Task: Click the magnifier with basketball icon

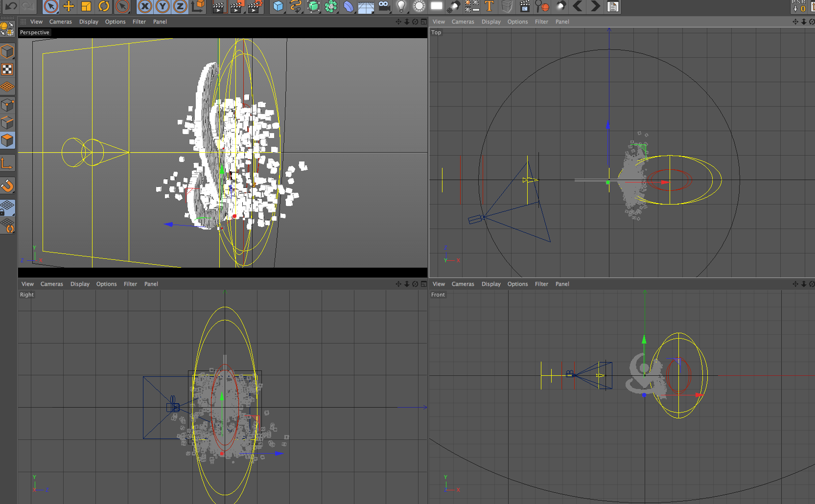Action: (542, 6)
